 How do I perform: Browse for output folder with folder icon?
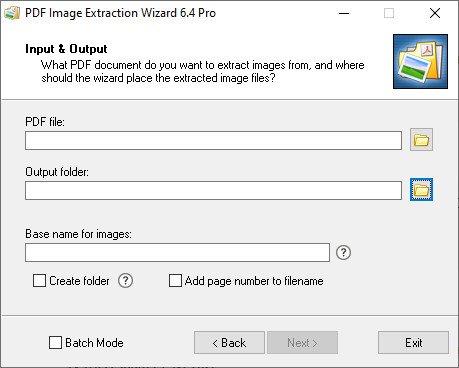[x=421, y=190]
